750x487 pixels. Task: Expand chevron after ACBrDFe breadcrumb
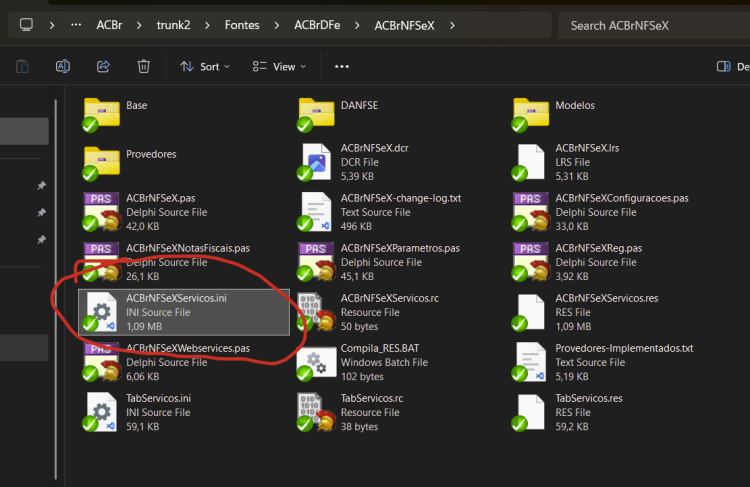point(357,25)
